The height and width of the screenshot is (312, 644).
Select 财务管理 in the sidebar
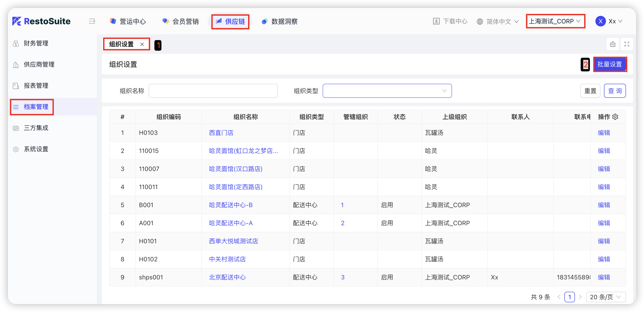click(x=36, y=43)
